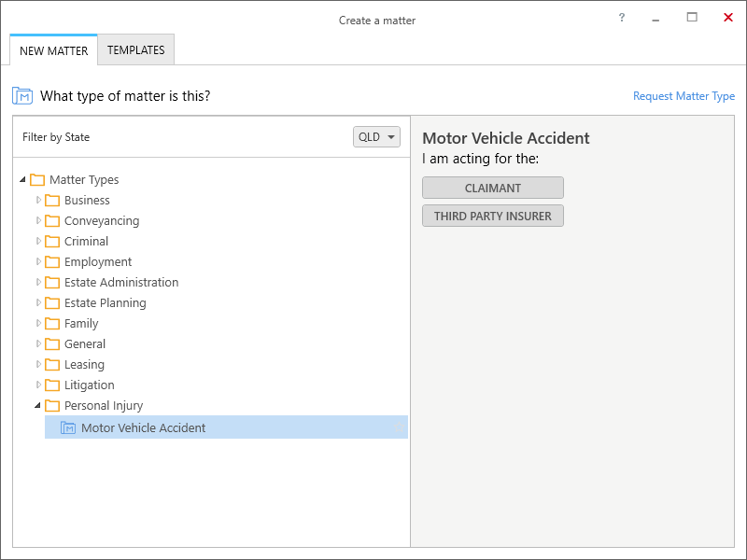Viewport: 747px width, 560px height.
Task: Click the Personal Injury folder icon
Action: pos(52,406)
